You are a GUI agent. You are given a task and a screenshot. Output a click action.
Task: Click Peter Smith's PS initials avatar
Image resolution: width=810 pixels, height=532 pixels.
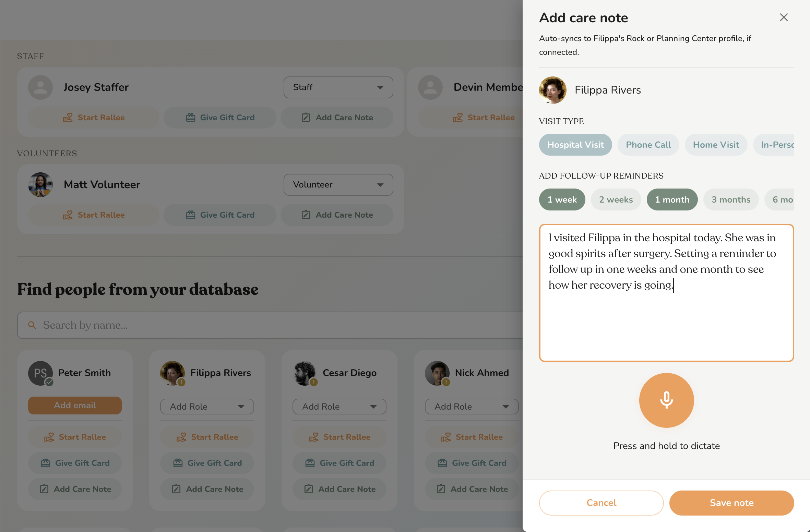coord(40,373)
